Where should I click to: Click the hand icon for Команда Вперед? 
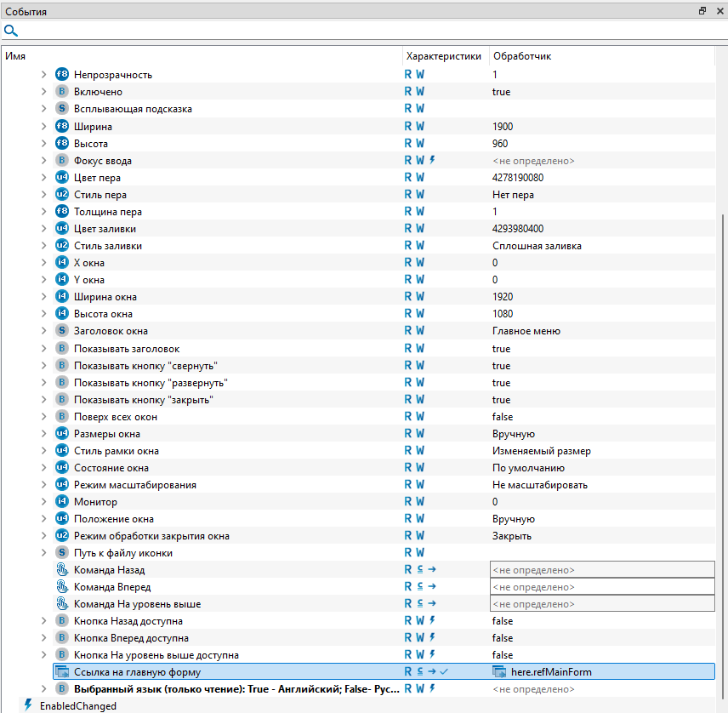(61, 587)
